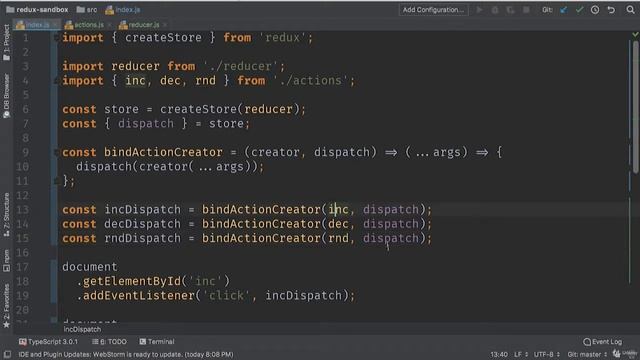Click 'addEventListener' on line 19
The width and height of the screenshot is (640, 360).
click(x=139, y=295)
